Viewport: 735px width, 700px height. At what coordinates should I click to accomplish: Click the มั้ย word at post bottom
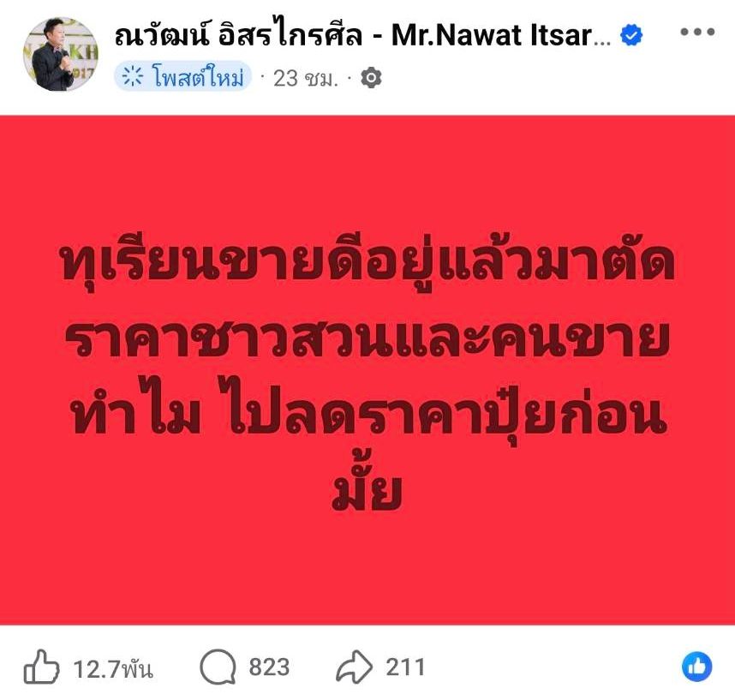[367, 485]
